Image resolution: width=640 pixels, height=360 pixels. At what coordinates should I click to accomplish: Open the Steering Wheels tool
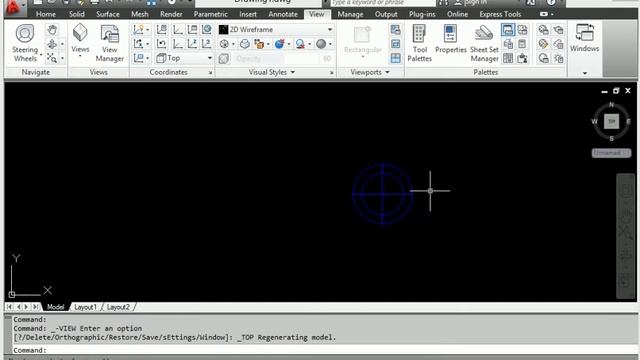(x=25, y=42)
